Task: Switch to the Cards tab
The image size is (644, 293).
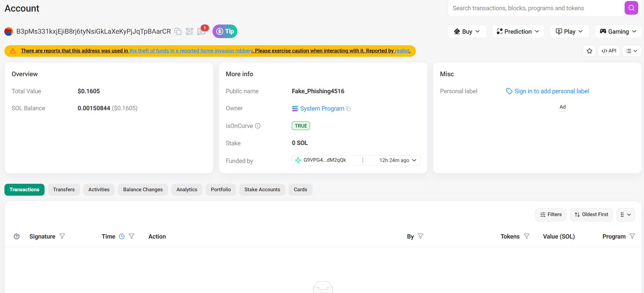Action: pyautogui.click(x=301, y=190)
